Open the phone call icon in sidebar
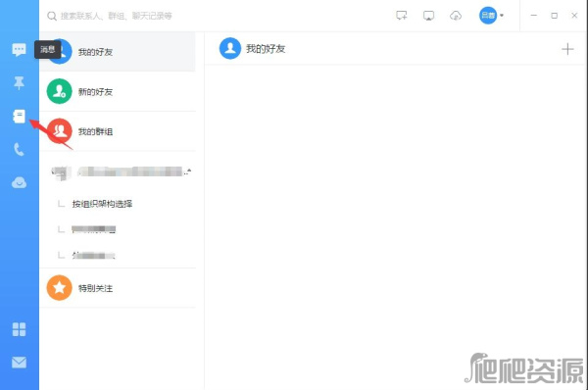588x390 pixels. [19, 149]
